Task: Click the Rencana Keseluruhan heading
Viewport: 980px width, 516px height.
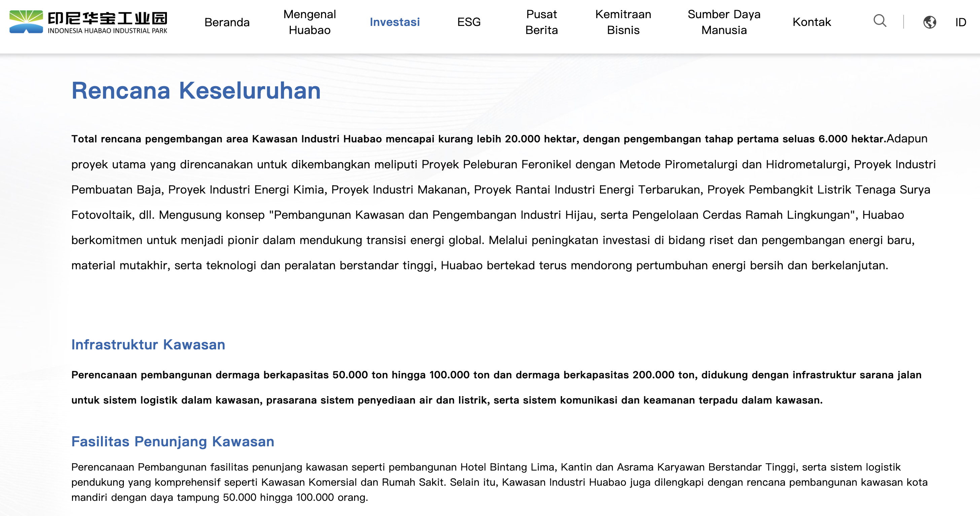Action: (x=196, y=91)
